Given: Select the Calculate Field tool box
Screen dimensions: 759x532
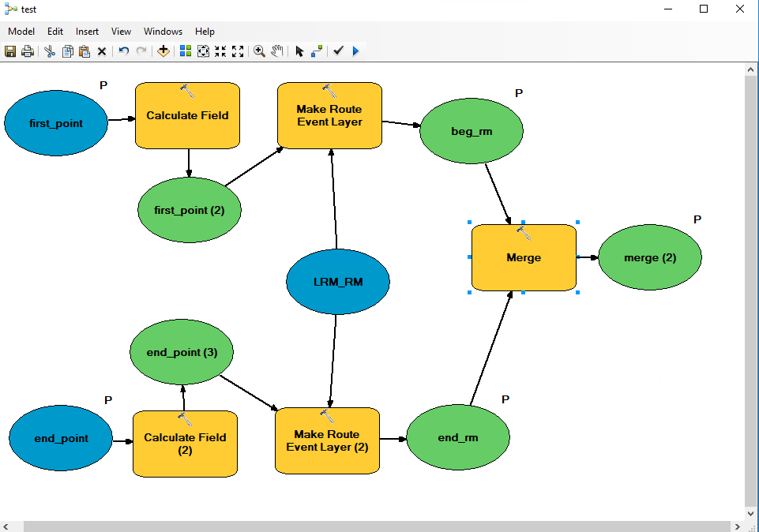Looking at the screenshot, I should pos(187,115).
